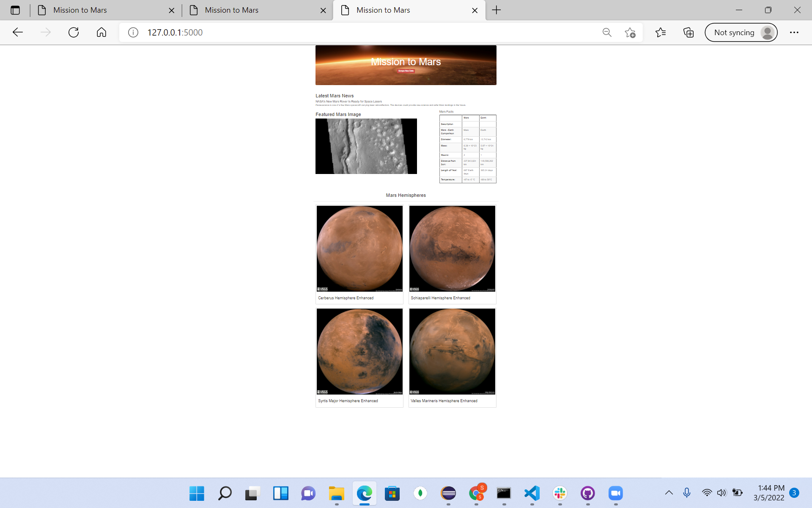This screenshot has height=508, width=812.
Task: Open the Valles Marineris Hemisphere image
Action: (x=452, y=351)
